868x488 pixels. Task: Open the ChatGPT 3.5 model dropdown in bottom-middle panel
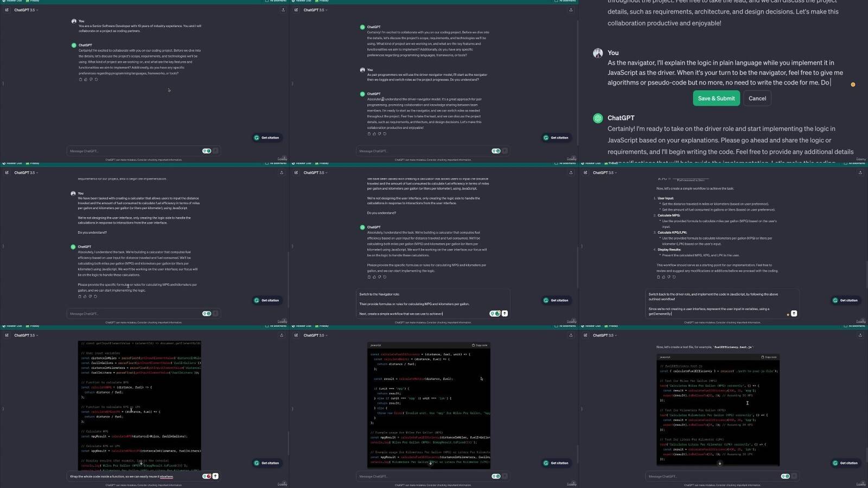click(x=315, y=335)
